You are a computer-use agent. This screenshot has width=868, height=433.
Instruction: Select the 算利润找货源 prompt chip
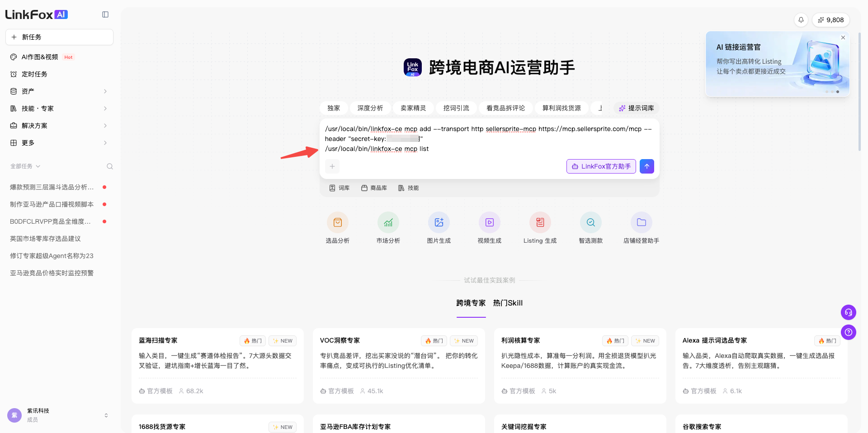pos(561,108)
